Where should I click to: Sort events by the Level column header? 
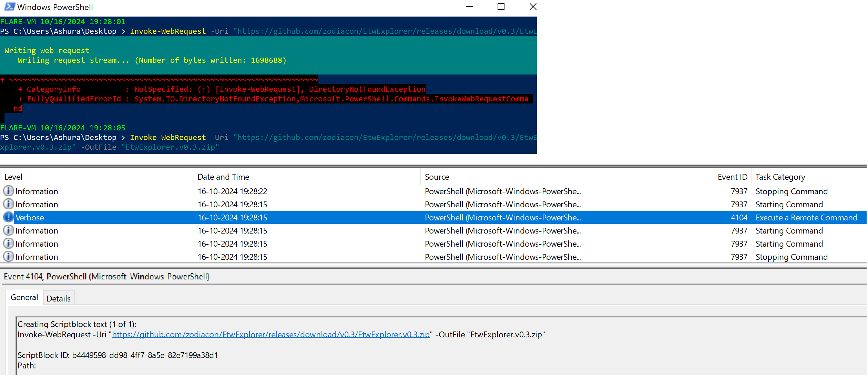coord(96,177)
